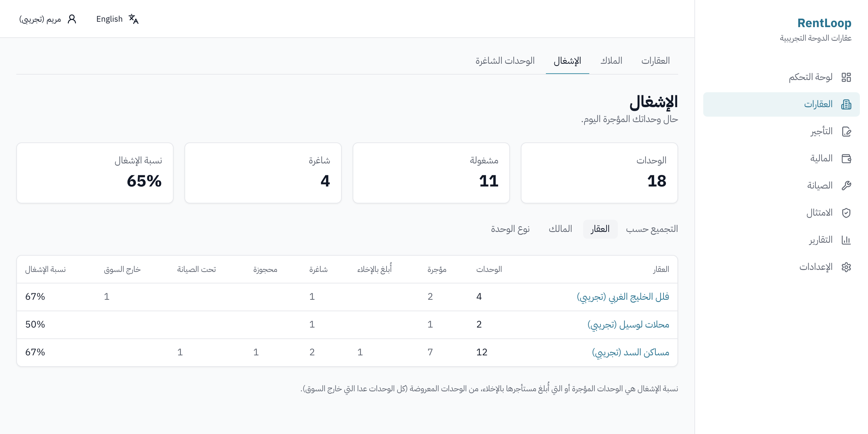Open the الوحدات الشاغرة tab
Image resolution: width=868 pixels, height=434 pixels.
click(x=505, y=61)
